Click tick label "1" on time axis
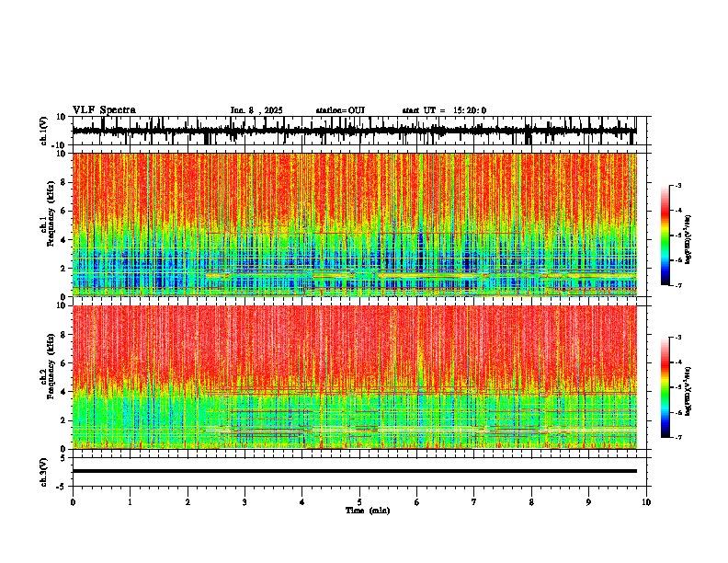This screenshot has height=563, width=728. (x=130, y=502)
